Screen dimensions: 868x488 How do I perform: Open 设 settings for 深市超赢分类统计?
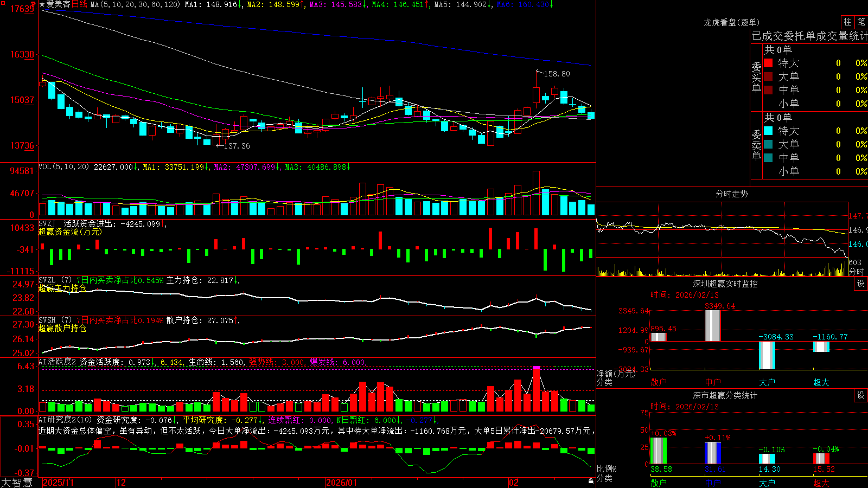[x=861, y=395]
